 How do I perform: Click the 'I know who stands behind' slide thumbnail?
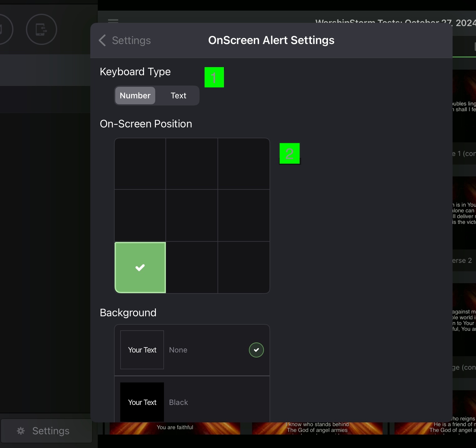coord(317,428)
